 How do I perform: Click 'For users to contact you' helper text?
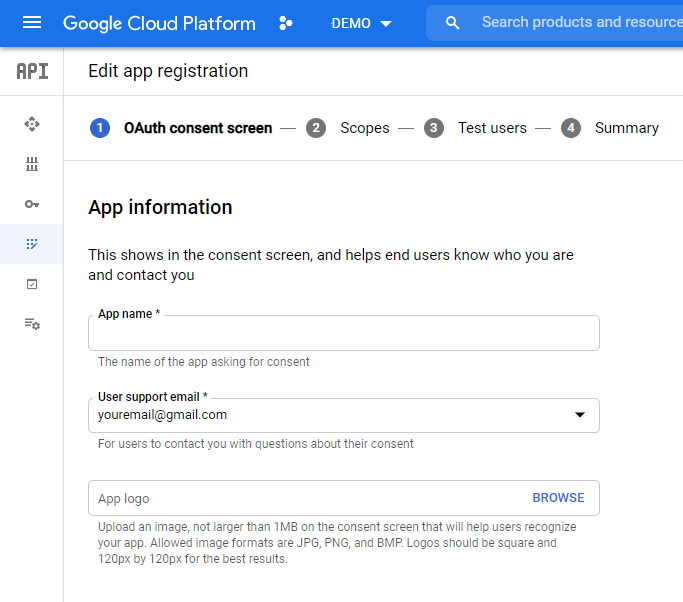click(x=256, y=444)
